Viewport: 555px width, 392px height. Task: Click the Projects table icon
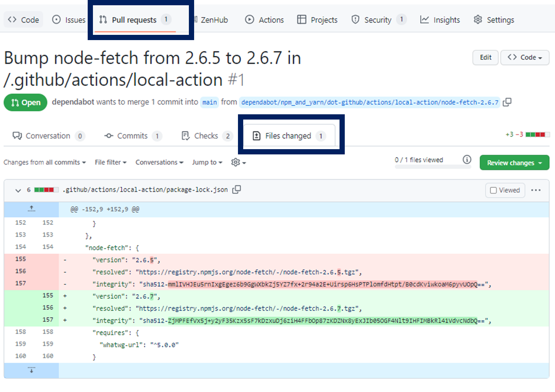click(302, 19)
